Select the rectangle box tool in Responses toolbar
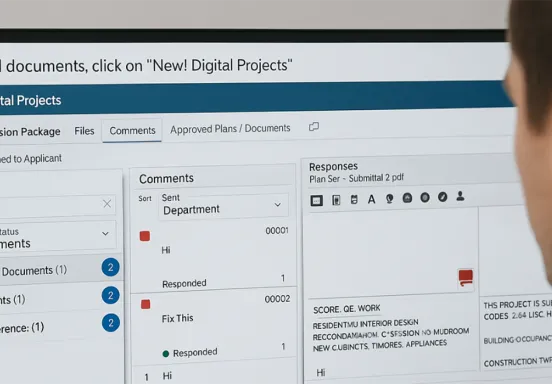The height and width of the screenshot is (384, 552). pos(316,200)
